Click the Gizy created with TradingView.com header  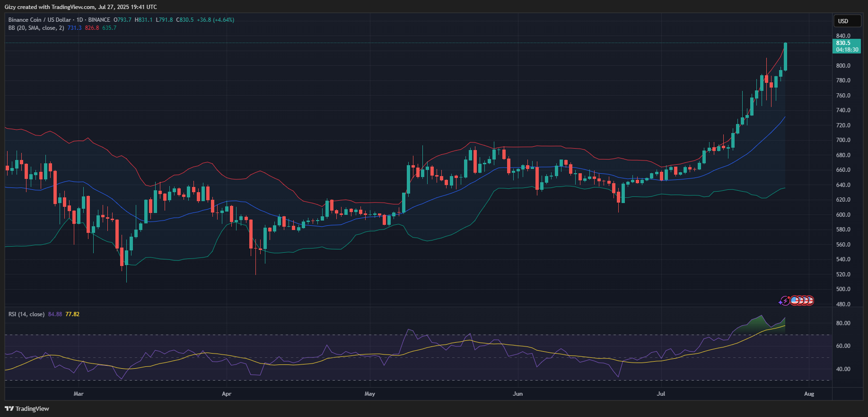tap(80, 7)
